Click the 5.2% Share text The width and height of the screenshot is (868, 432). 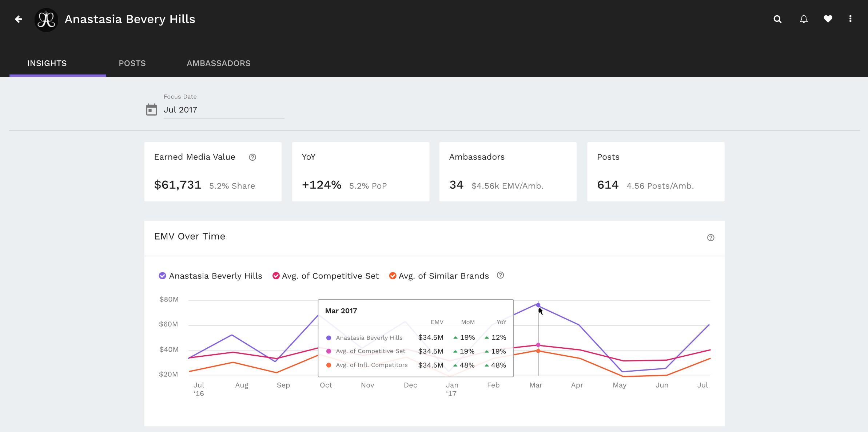pos(232,186)
